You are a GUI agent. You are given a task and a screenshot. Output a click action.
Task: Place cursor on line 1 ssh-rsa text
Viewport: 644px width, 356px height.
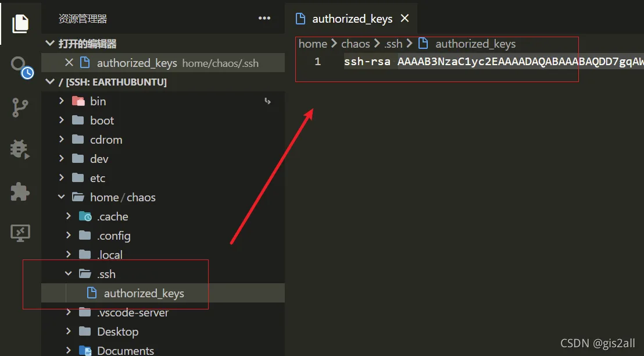(367, 62)
